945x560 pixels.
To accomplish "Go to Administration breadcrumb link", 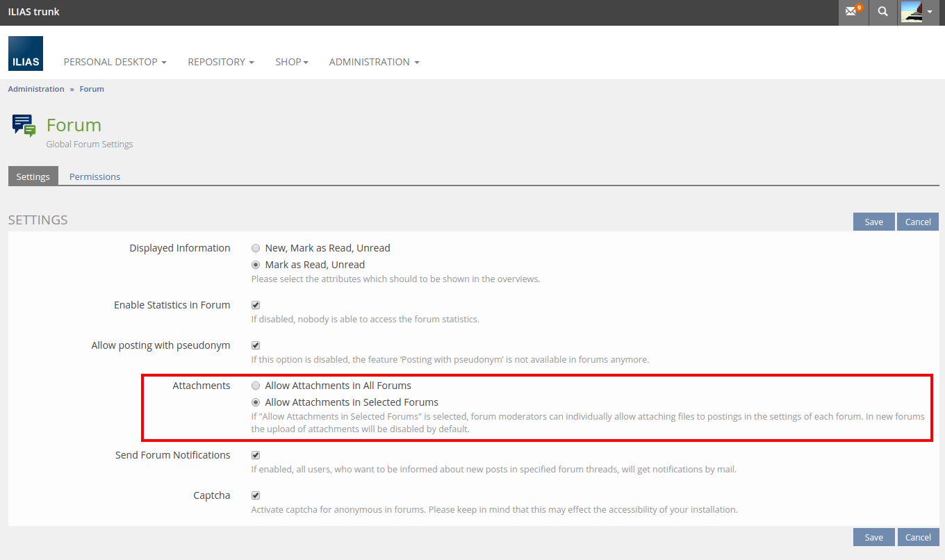I will [36, 89].
